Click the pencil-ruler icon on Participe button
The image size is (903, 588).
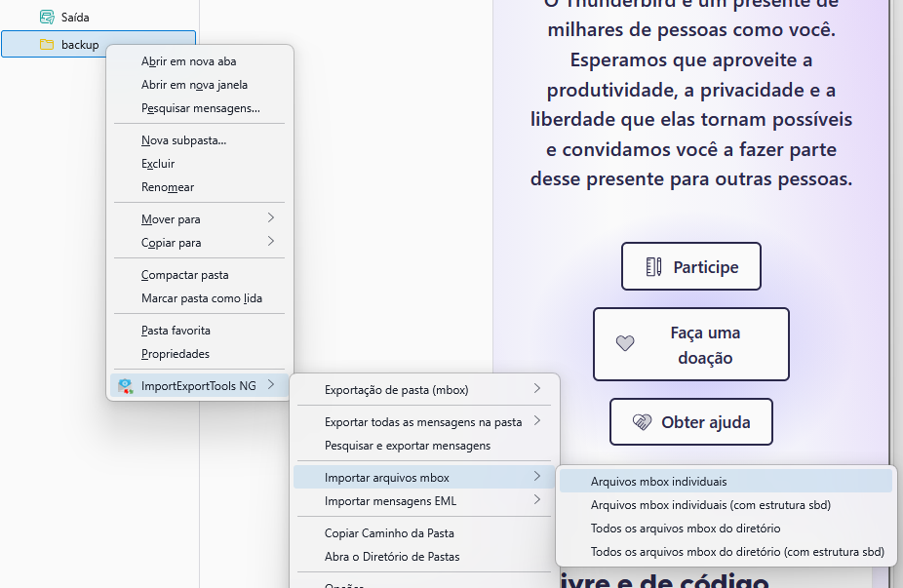tap(653, 266)
